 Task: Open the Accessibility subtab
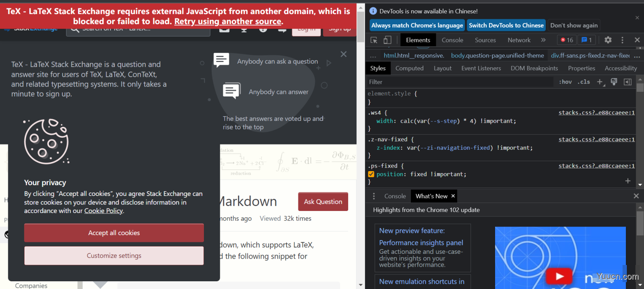point(620,68)
